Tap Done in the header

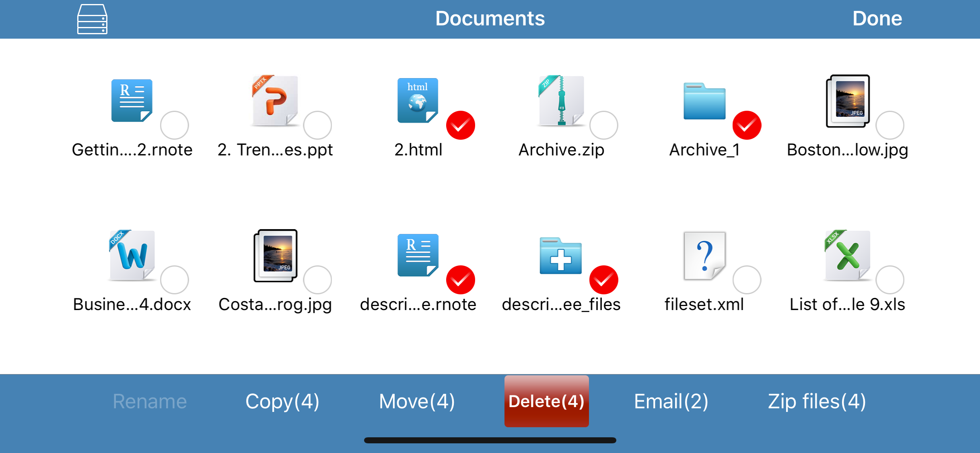(877, 19)
